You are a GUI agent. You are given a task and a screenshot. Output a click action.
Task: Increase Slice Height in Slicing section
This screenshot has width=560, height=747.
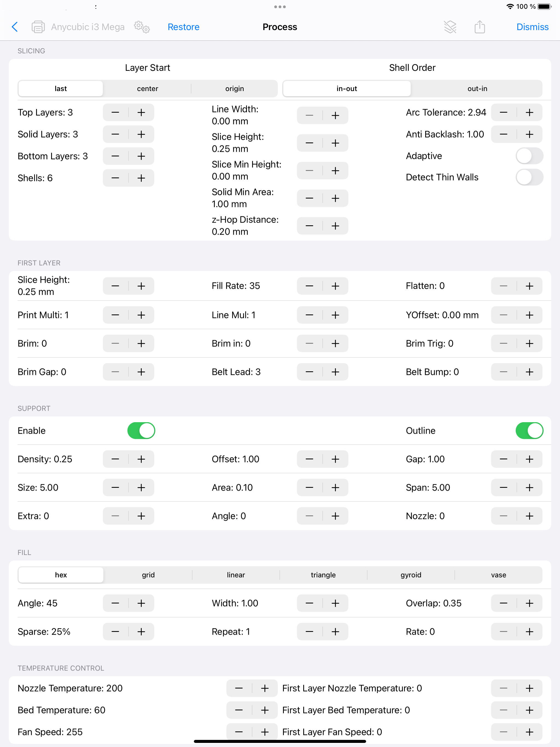pyautogui.click(x=335, y=143)
